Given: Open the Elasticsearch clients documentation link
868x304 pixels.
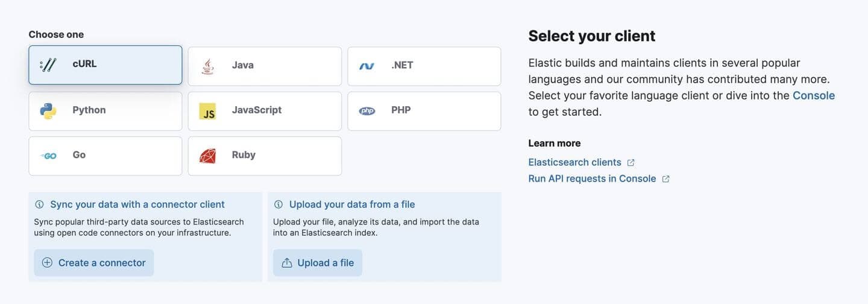Looking at the screenshot, I should (x=574, y=162).
